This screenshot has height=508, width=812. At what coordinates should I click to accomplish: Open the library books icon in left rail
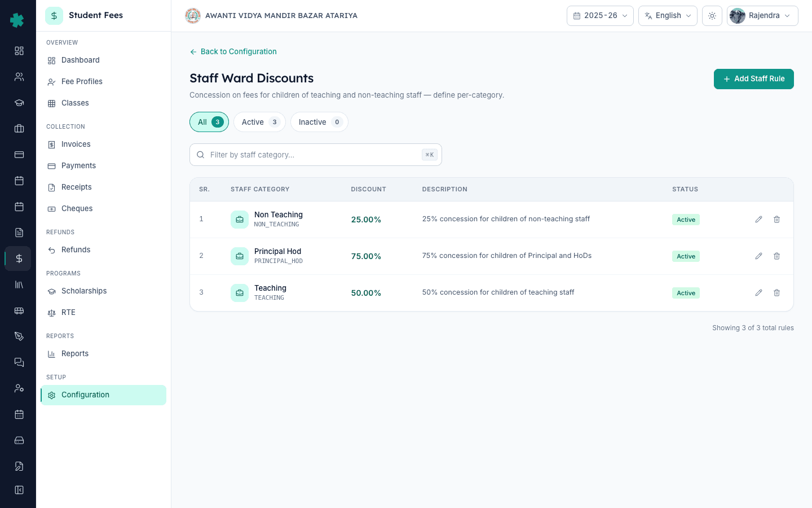19,284
